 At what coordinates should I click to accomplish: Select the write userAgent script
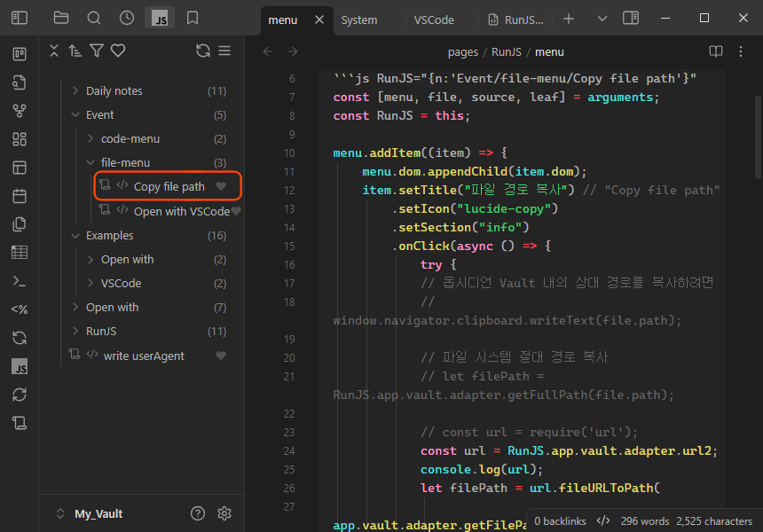point(144,356)
